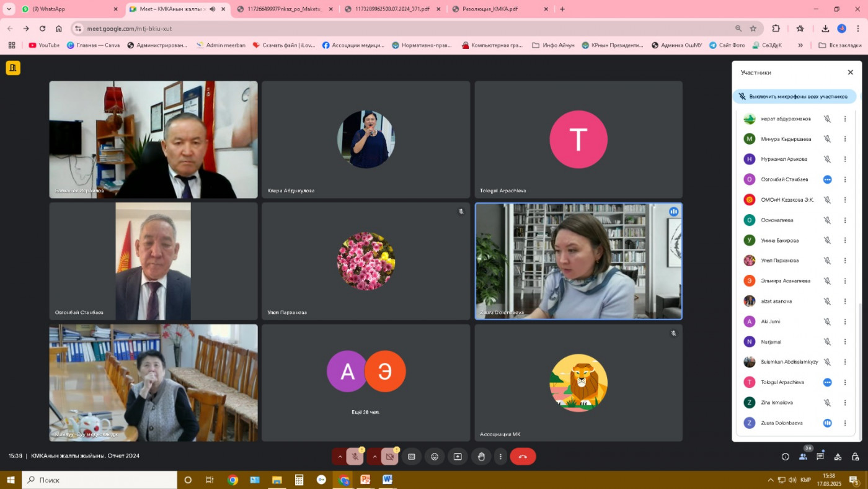Open the in-call chat messages

pos(820,457)
